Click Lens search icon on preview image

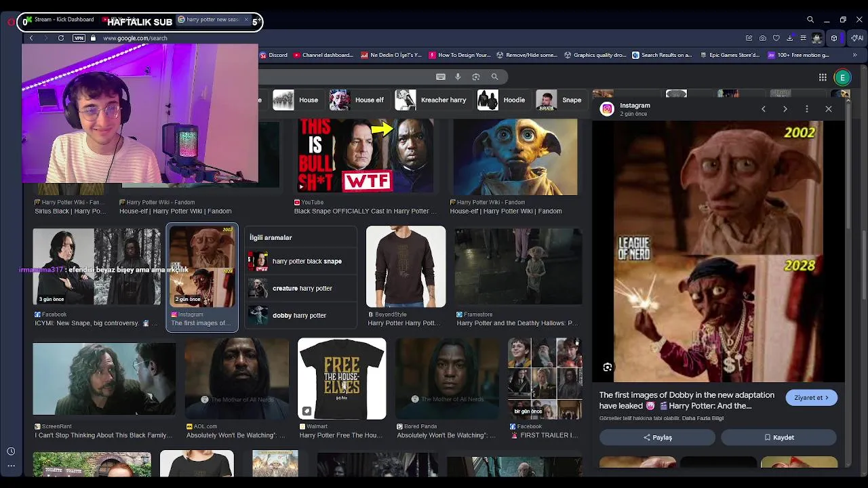click(608, 367)
